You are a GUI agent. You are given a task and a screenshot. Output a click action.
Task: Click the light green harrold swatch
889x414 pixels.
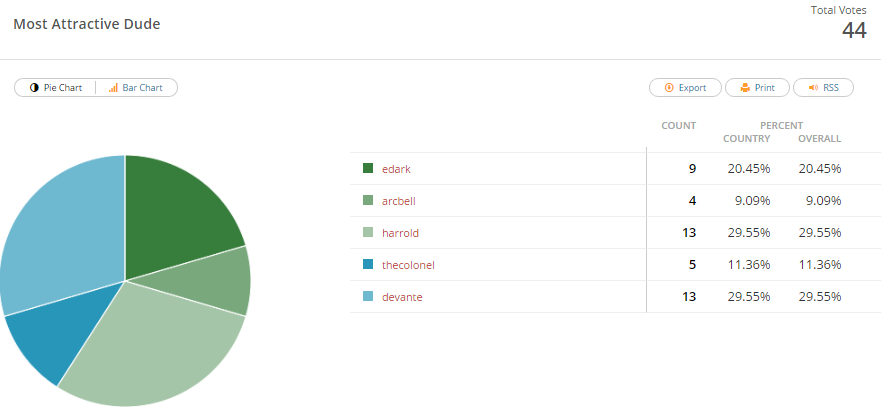[x=368, y=233]
